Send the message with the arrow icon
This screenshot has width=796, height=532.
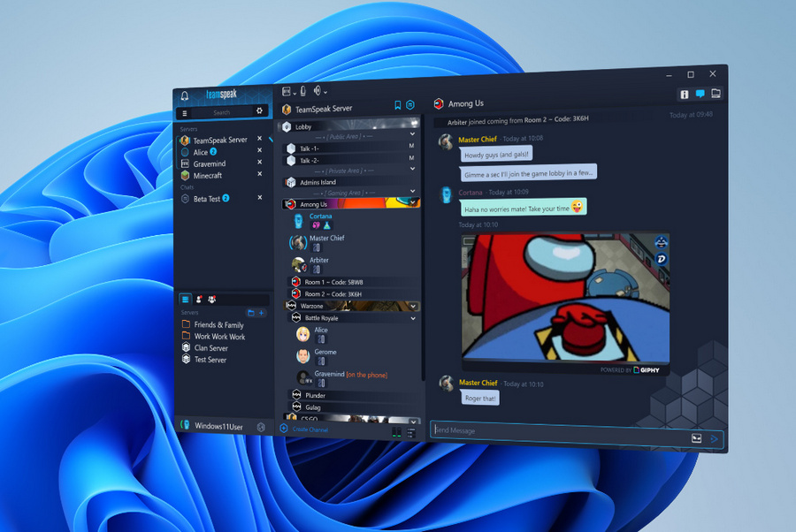(x=716, y=438)
